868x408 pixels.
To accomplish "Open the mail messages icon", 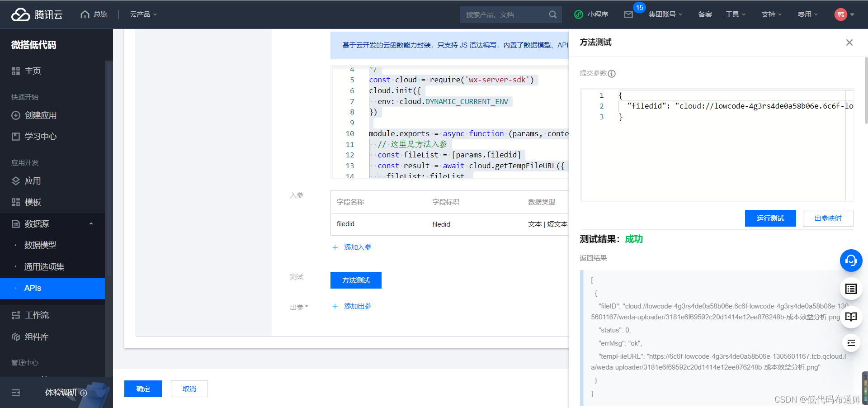I will point(628,14).
